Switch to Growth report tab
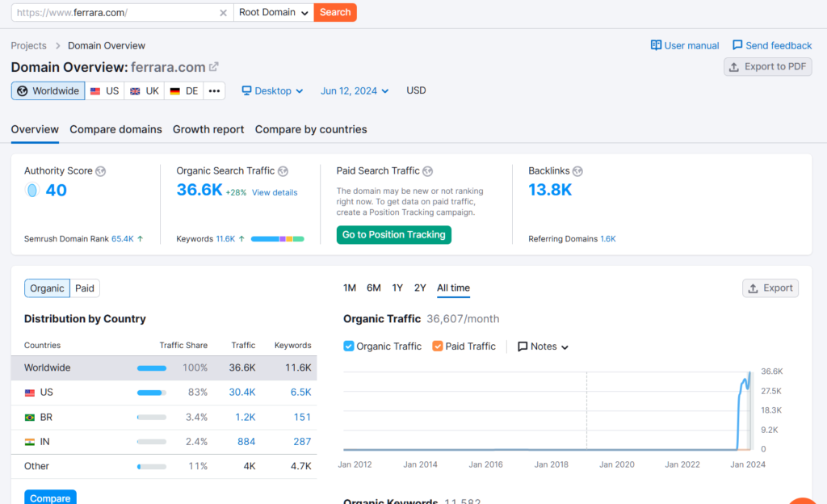The height and width of the screenshot is (504, 827). (x=208, y=129)
